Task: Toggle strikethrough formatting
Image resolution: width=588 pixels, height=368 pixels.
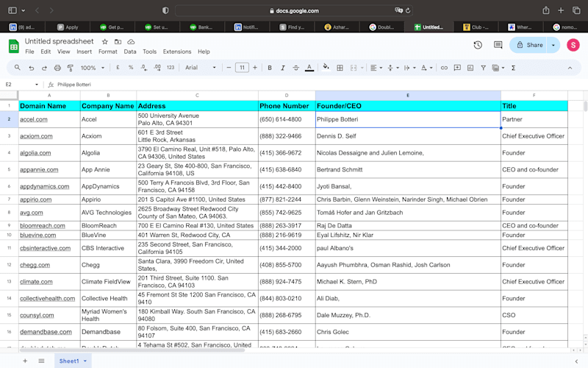Action: point(296,68)
